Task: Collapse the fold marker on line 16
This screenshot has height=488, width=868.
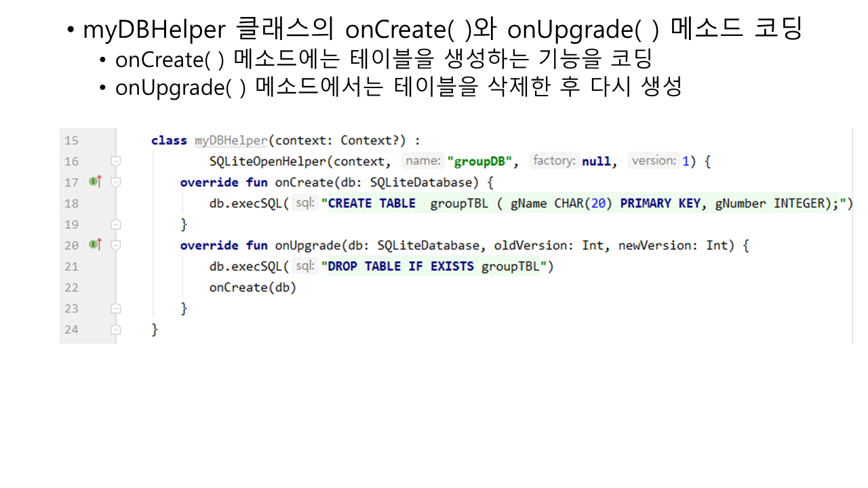Action: [116, 161]
